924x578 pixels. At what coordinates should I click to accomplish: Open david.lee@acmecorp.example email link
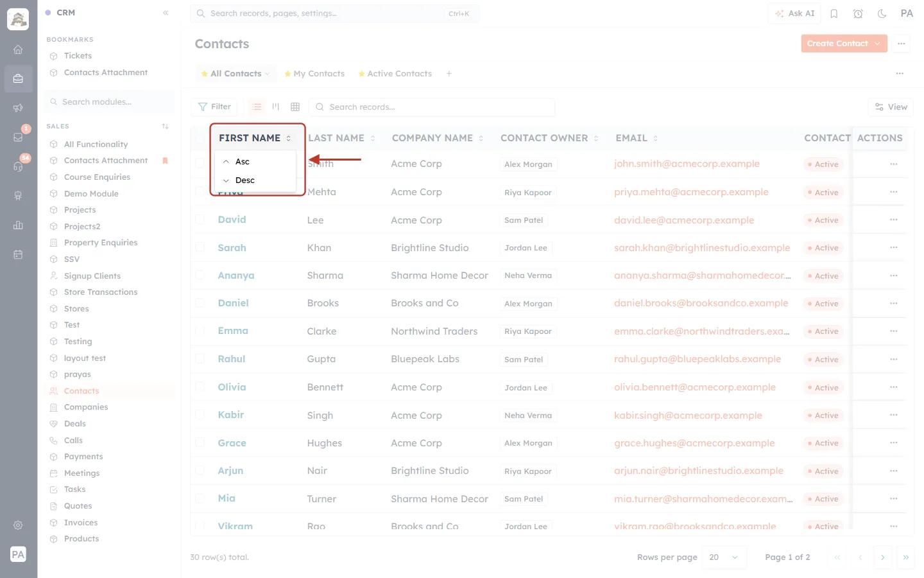(684, 220)
